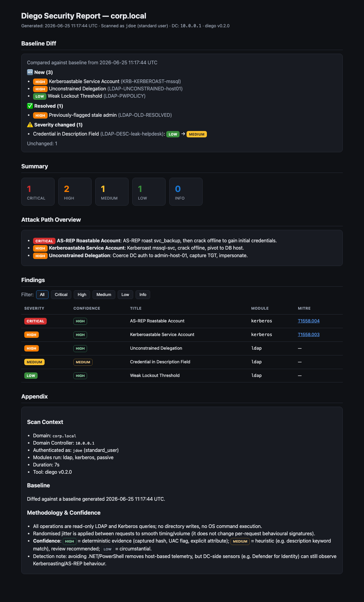Filter findings by Low severity
The height and width of the screenshot is (602, 364).
pos(125,294)
